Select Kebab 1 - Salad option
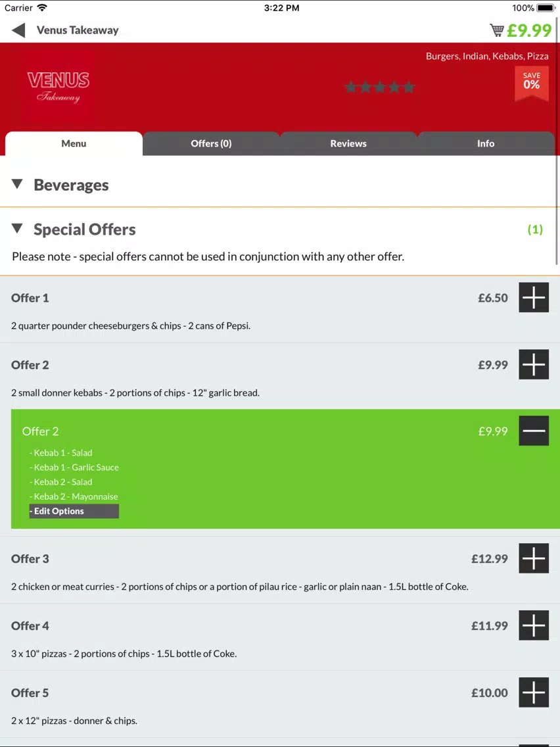560x747 pixels. click(61, 452)
